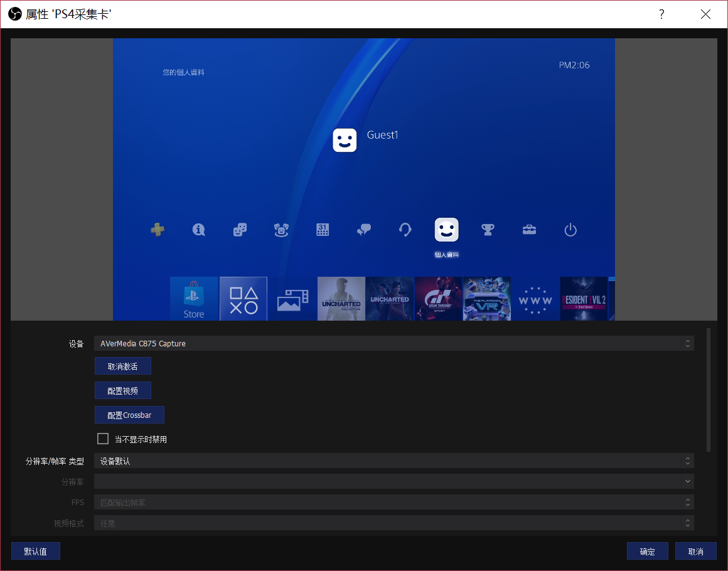The width and height of the screenshot is (728, 571).
Task: Click the PM2:06 clock text in preview
Action: click(574, 65)
